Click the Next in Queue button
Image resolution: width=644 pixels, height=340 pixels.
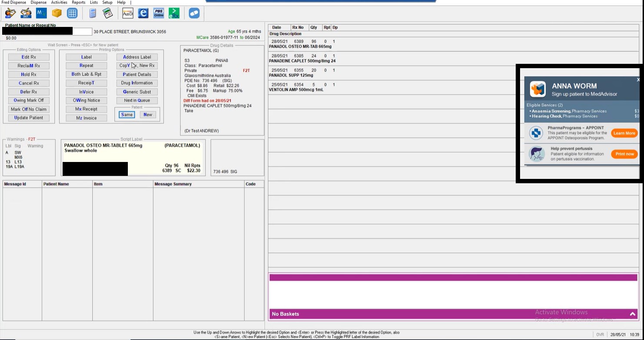[x=137, y=100]
